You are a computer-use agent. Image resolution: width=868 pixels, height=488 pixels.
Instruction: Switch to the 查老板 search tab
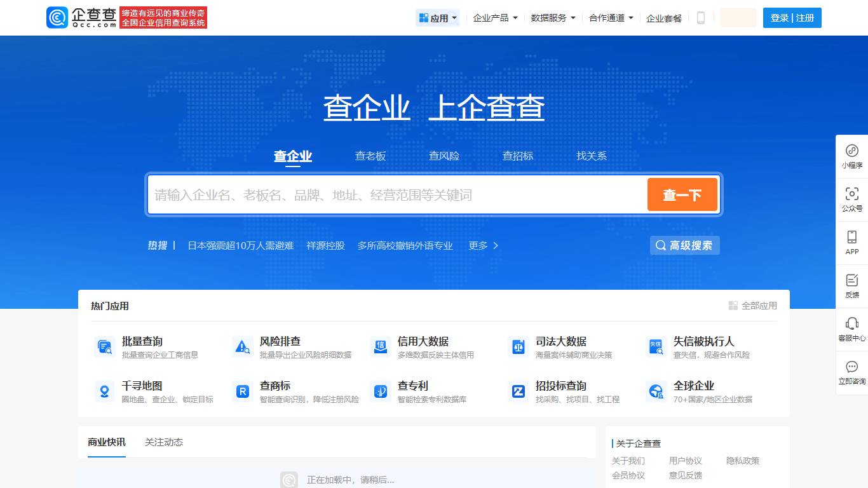click(370, 156)
